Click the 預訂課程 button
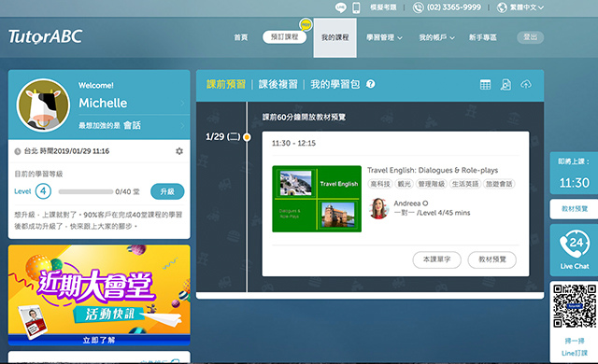Screen dimensions: 598x364 tap(284, 37)
